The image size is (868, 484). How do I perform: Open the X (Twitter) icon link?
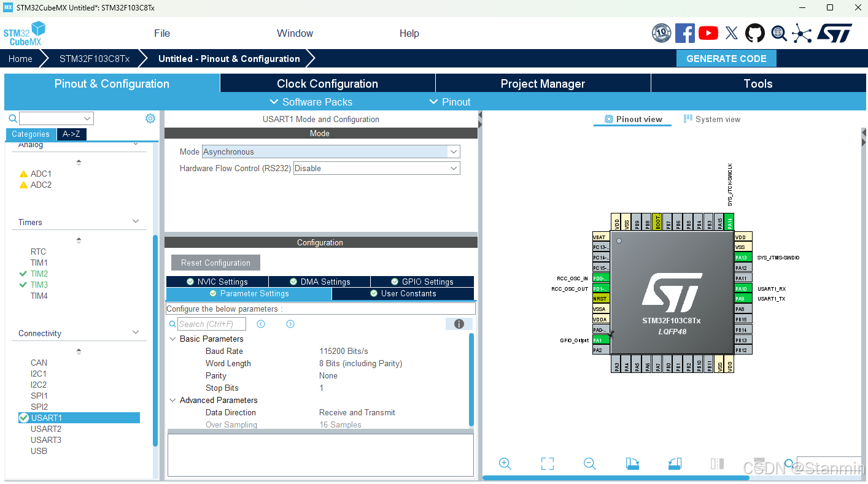731,33
